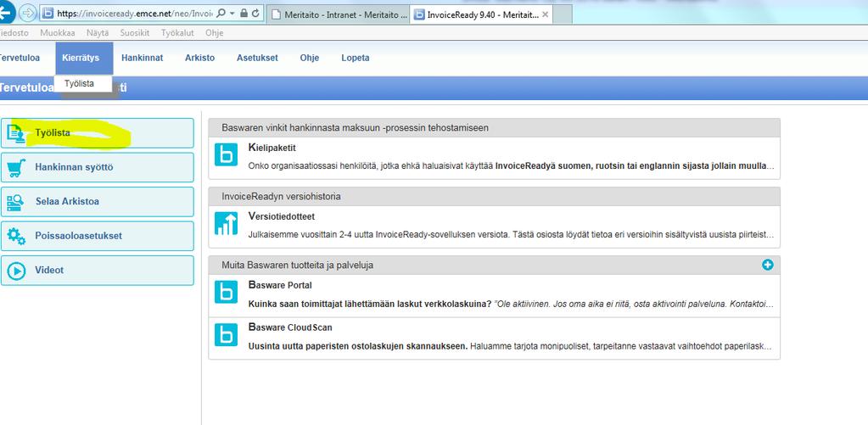Screen dimensions: 868x425
Task: Select the InvoiceReady 9.40 tab
Action: point(482,15)
